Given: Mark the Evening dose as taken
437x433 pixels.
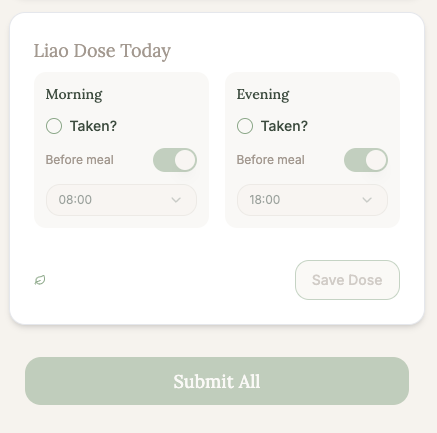Looking at the screenshot, I should click(245, 126).
